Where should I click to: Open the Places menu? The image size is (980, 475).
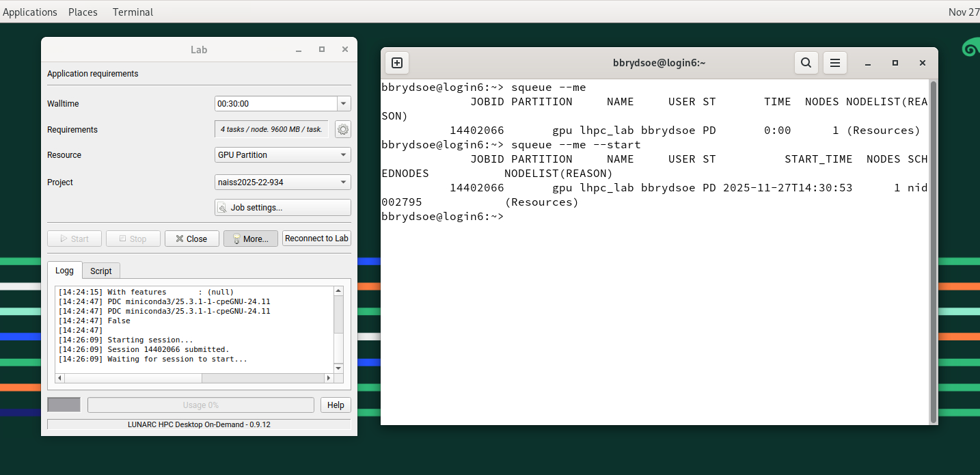[83, 12]
